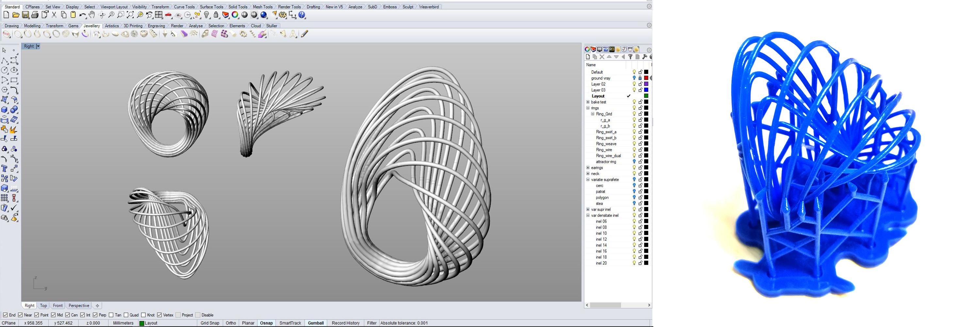Image resolution: width=980 pixels, height=327 pixels.
Task: Open the four-viewport layout tool
Action: 159,15
